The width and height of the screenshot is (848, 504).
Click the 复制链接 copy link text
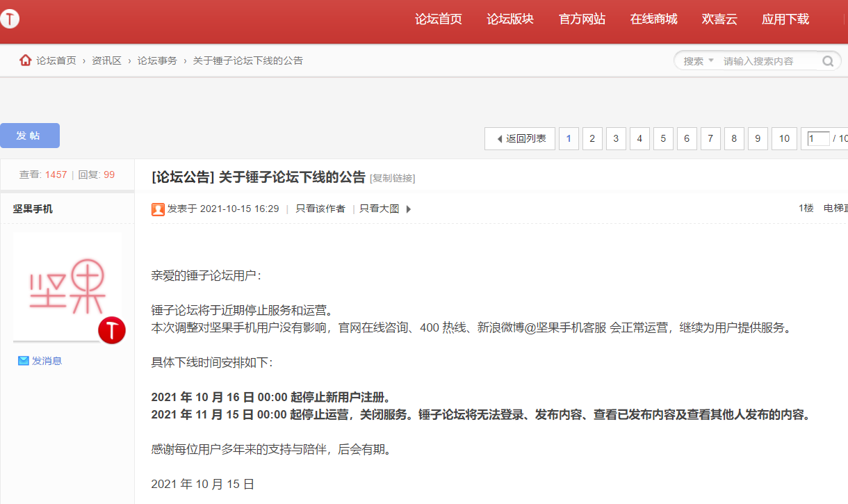[394, 178]
